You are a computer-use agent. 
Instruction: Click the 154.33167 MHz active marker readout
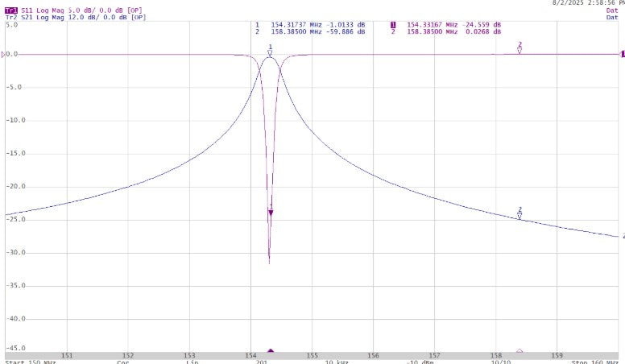(x=446, y=25)
